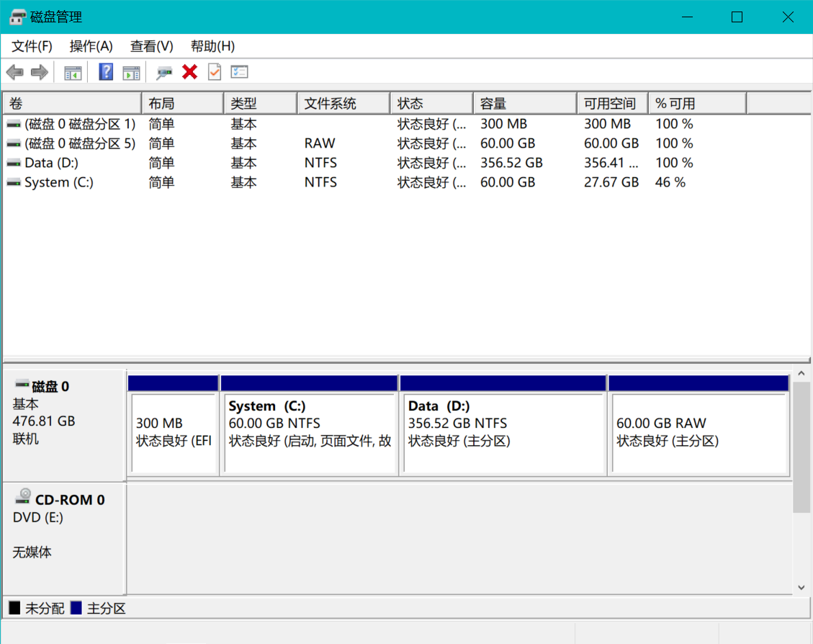Click the Forward arrow toolbar icon

[40, 72]
